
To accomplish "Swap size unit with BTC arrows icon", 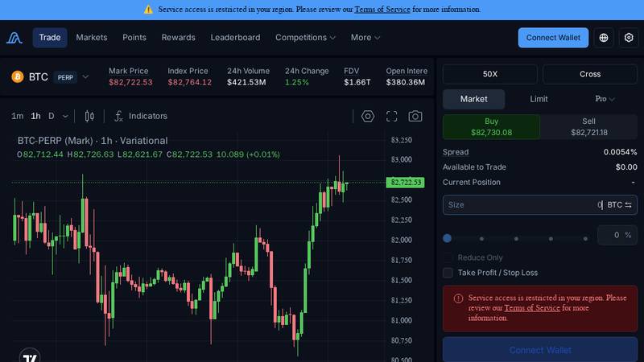I will [629, 205].
